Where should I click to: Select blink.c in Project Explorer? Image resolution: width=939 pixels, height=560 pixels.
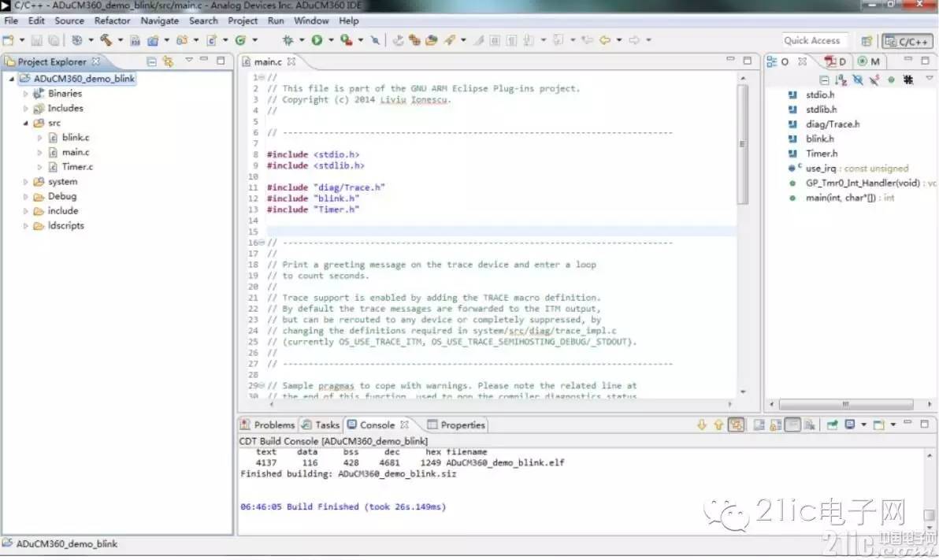tap(76, 137)
